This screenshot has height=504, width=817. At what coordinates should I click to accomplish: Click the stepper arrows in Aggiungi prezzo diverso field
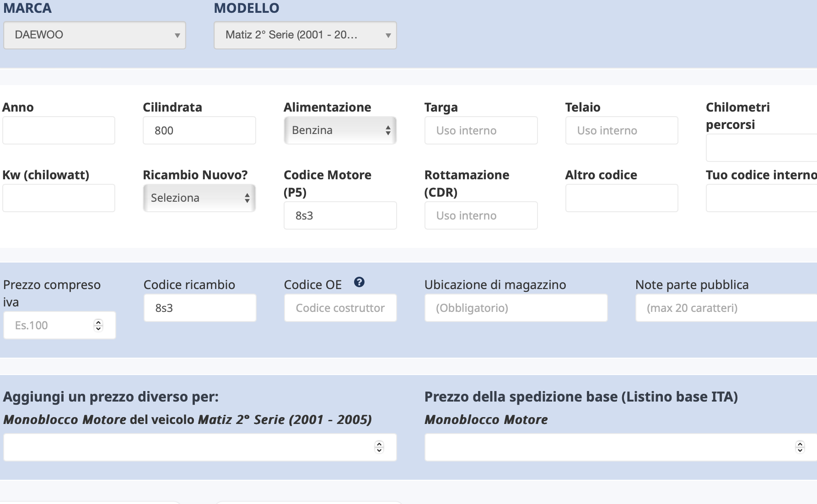click(x=379, y=447)
